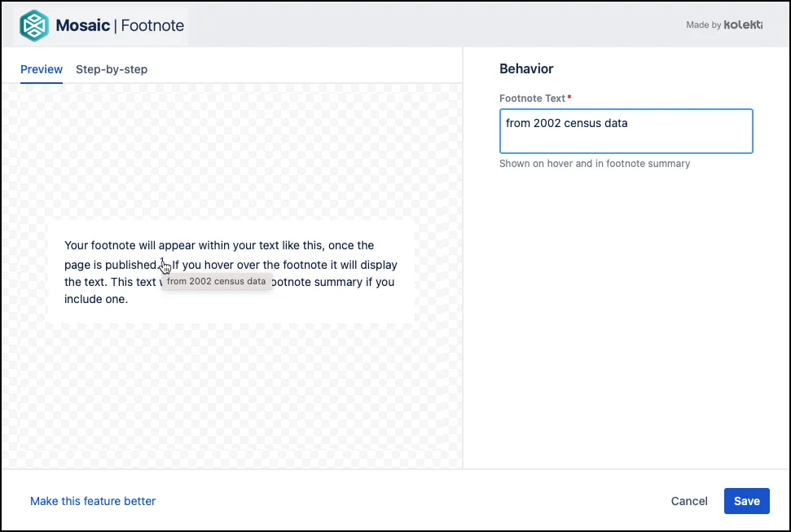Click the Mosaic hexagon logo icon

pos(33,25)
